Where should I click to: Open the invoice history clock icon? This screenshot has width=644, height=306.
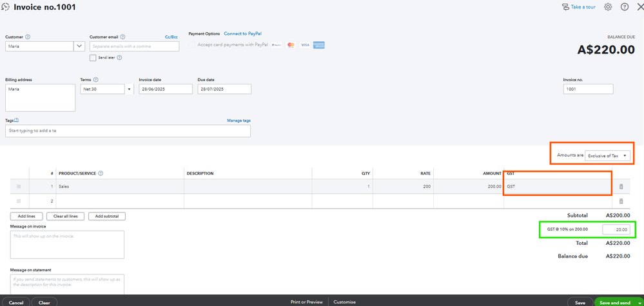6,7
